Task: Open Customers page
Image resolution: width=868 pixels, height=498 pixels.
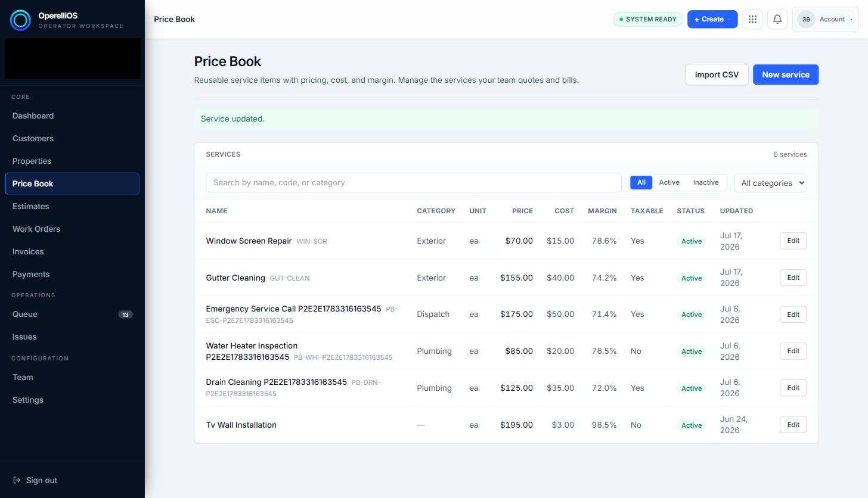Action: 72,138
